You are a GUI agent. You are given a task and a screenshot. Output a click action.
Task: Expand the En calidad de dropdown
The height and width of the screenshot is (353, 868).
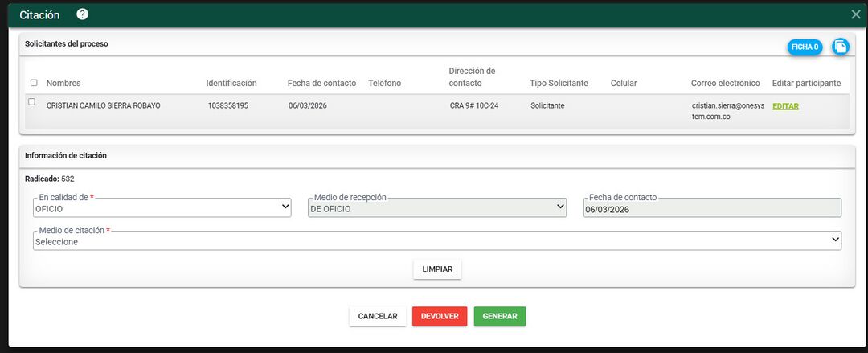coord(162,208)
